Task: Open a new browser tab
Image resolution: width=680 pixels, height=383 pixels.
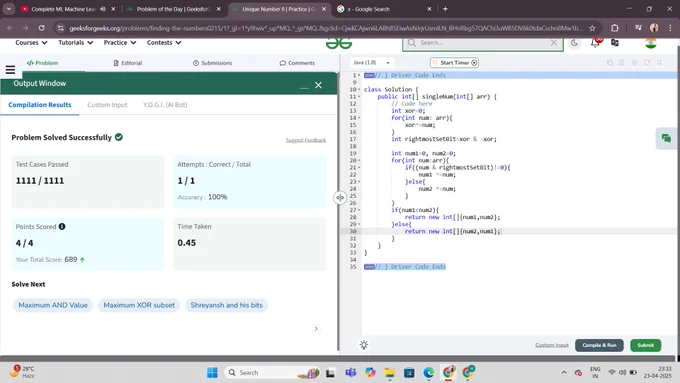Action: 445,9
